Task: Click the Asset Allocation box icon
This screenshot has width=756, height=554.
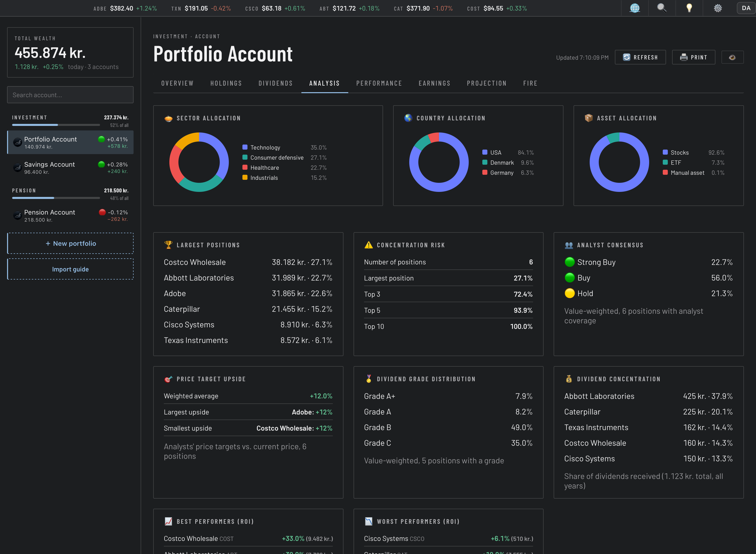Action: (x=589, y=118)
